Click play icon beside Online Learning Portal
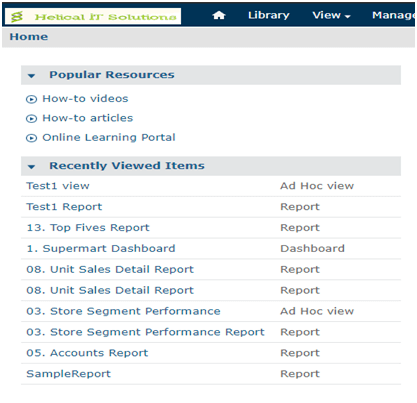 pos(31,138)
